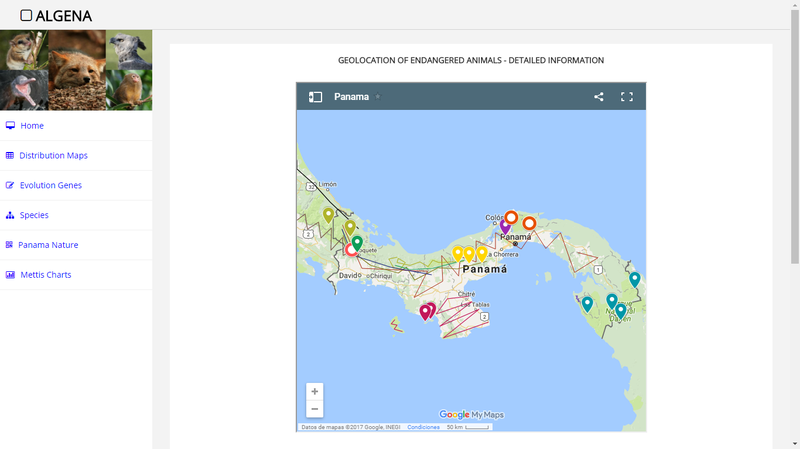Open the map sidebar panel toggle
The image size is (800, 449).
[315, 97]
